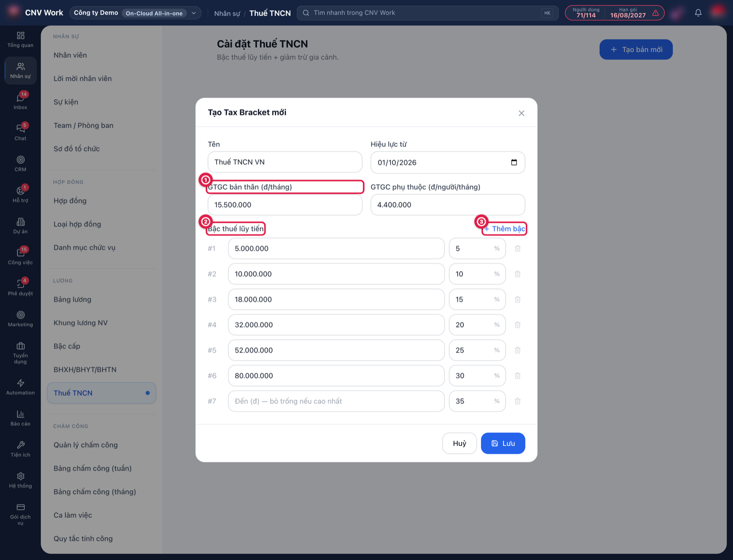The height and width of the screenshot is (560, 733).
Task: Click the GTGC bản thân amount field
Action: point(285,205)
